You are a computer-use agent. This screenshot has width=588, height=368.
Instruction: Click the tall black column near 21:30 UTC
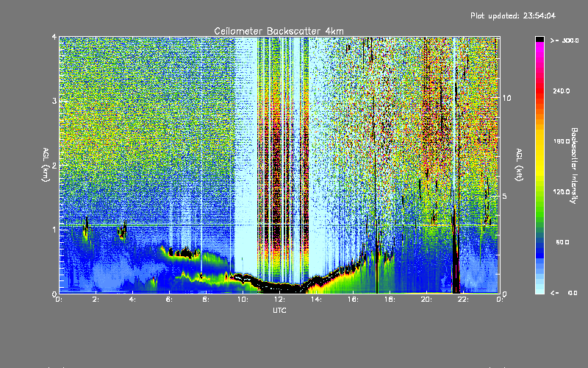pos(456,248)
